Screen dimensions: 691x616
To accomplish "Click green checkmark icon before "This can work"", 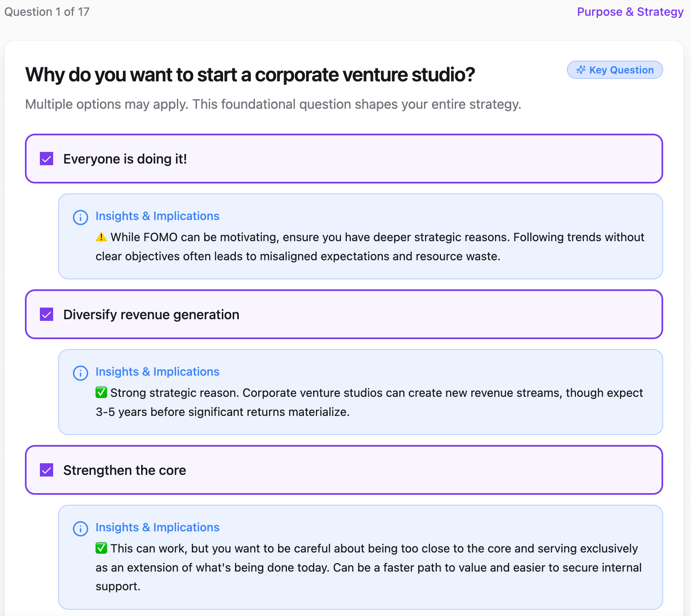I will [101, 548].
